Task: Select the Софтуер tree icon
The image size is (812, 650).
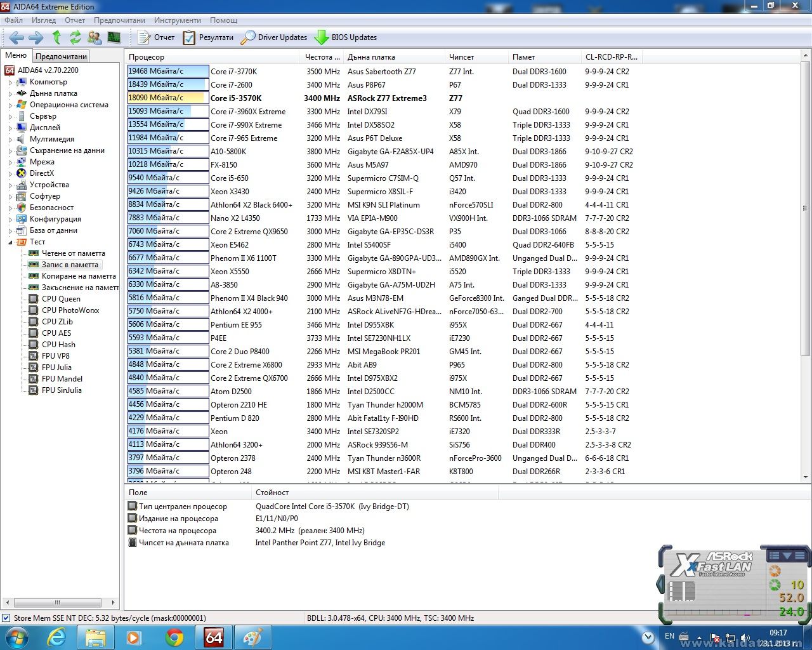Action: point(22,196)
